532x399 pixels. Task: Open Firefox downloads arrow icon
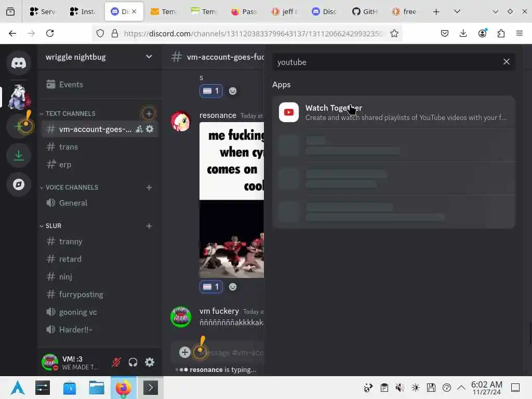(463, 33)
